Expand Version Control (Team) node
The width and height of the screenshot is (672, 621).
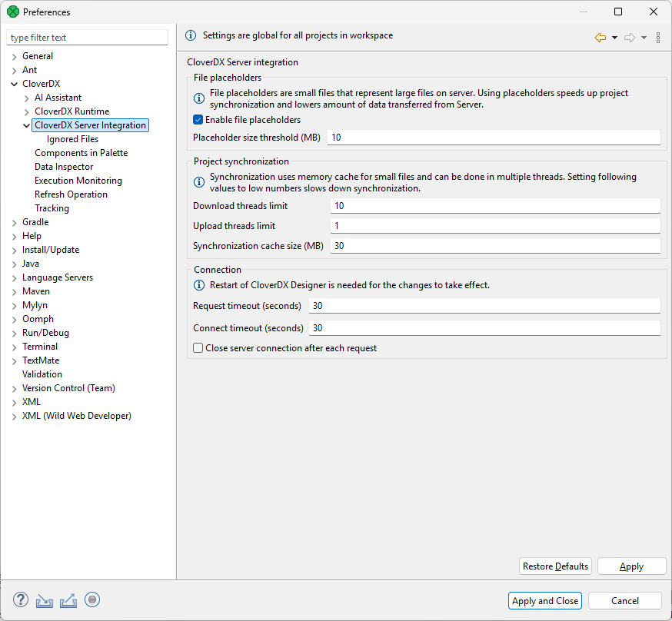(x=14, y=389)
